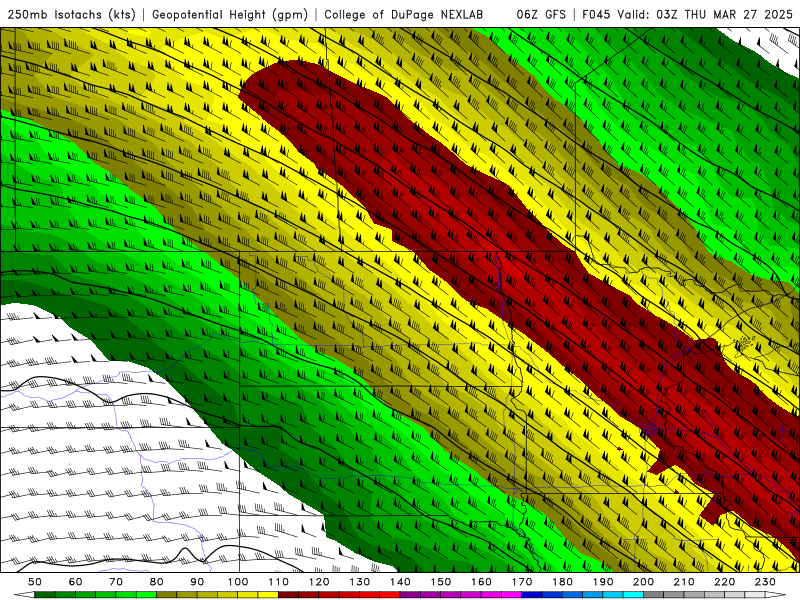Click the 110 label on the color scale

tap(279, 582)
